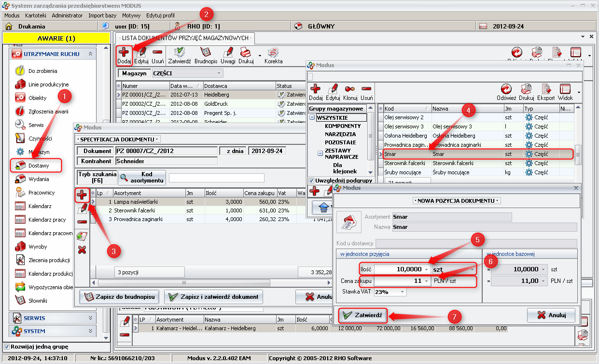This screenshot has height=364, width=599.
Task: Open the Kartoteki menu
Action: click(35, 15)
